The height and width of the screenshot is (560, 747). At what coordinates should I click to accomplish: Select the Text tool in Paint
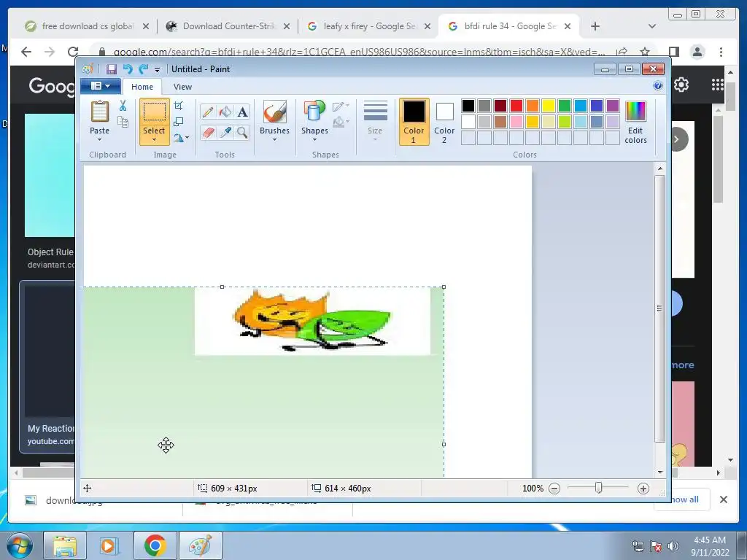point(242,112)
